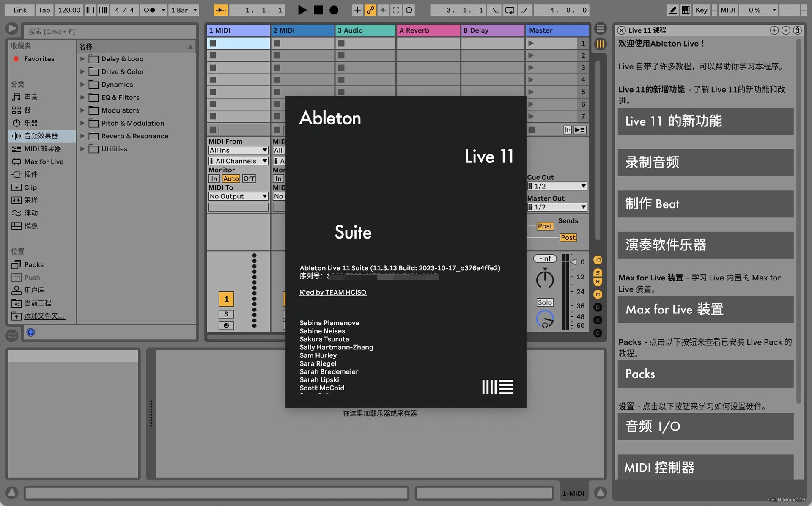Go to next lesson page arrow
Viewport: 812px width, 506px height.
(786, 30)
